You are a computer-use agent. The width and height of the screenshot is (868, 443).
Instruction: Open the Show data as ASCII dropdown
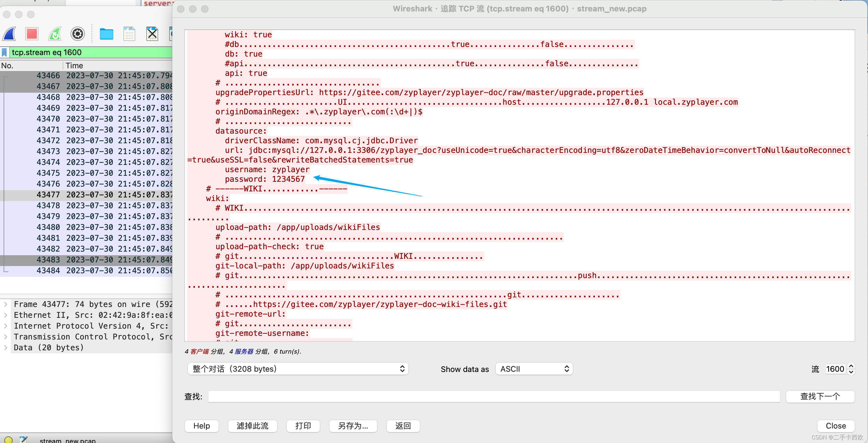534,369
